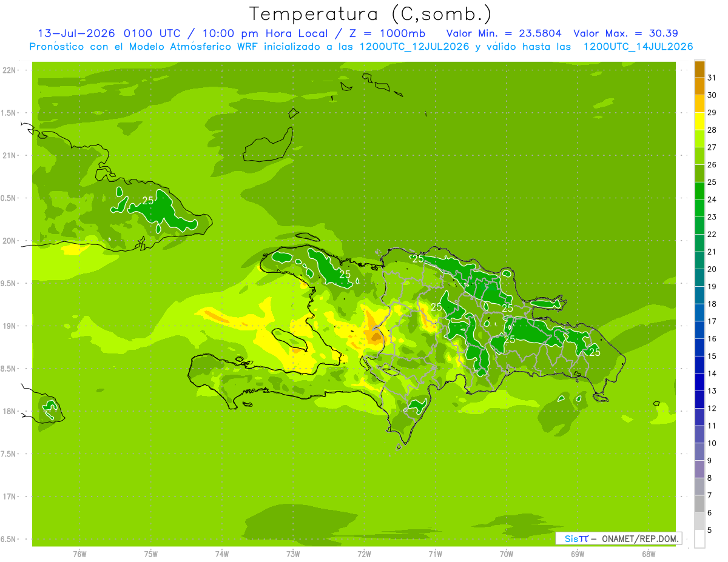Click the legend label 31
The image size is (728, 562).
tap(712, 77)
